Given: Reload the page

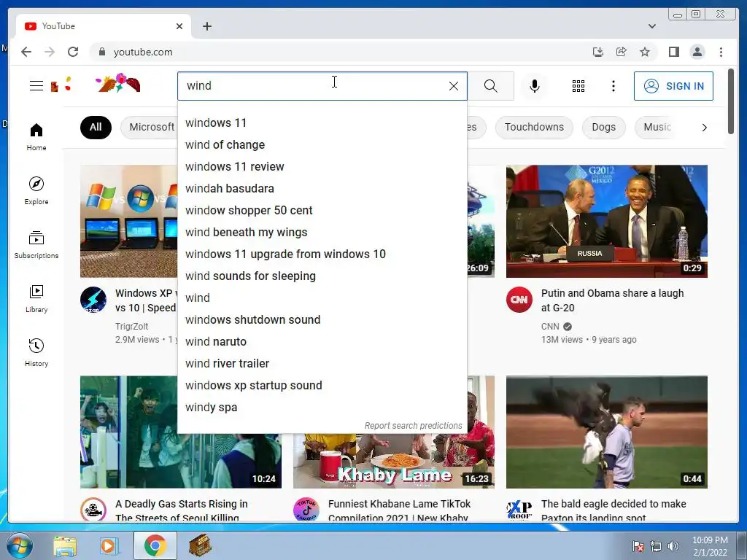Looking at the screenshot, I should (x=73, y=52).
